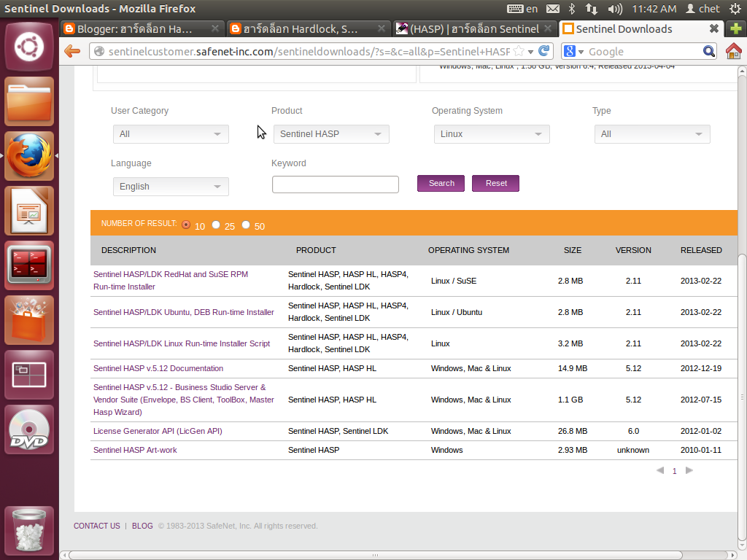The width and height of the screenshot is (747, 560).
Task: Click the search magnifier in Google box
Action: coord(708,51)
